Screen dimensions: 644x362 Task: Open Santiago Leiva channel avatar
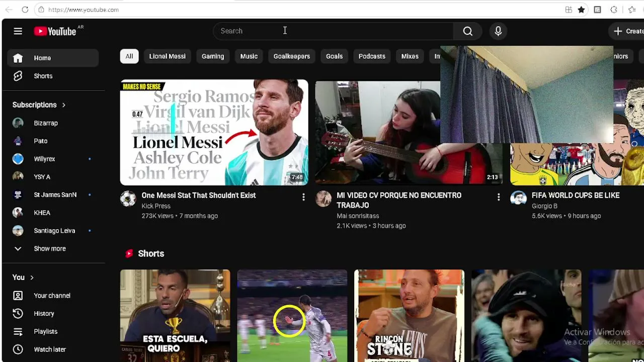tap(18, 231)
